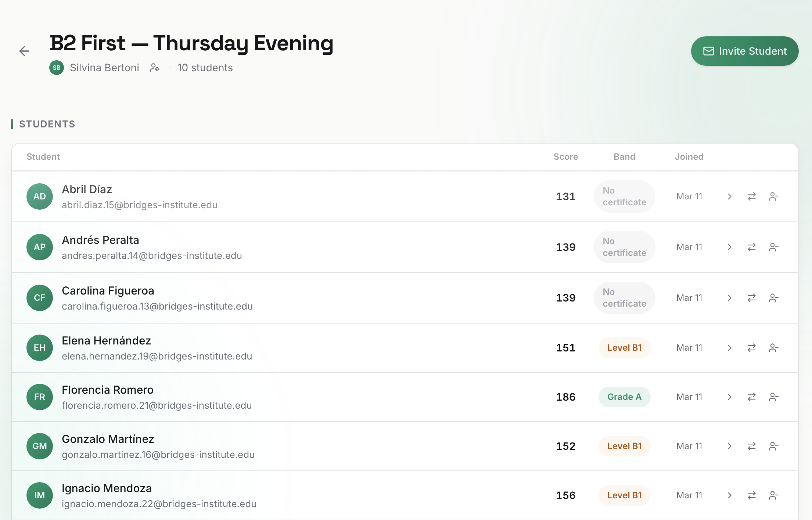Open Carolina Figueroa's email address

(x=157, y=306)
